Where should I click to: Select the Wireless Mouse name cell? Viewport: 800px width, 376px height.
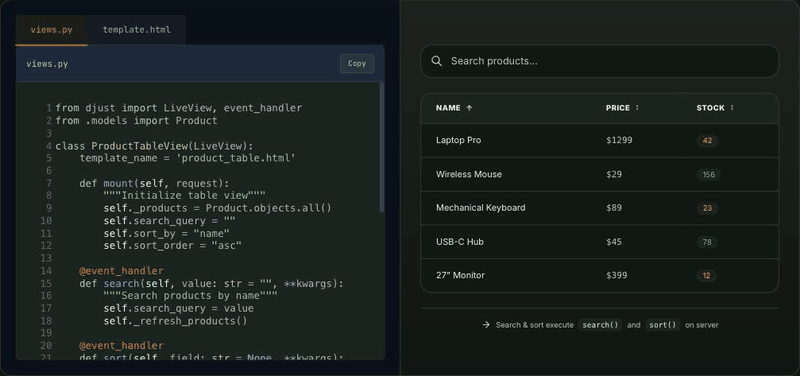click(469, 174)
